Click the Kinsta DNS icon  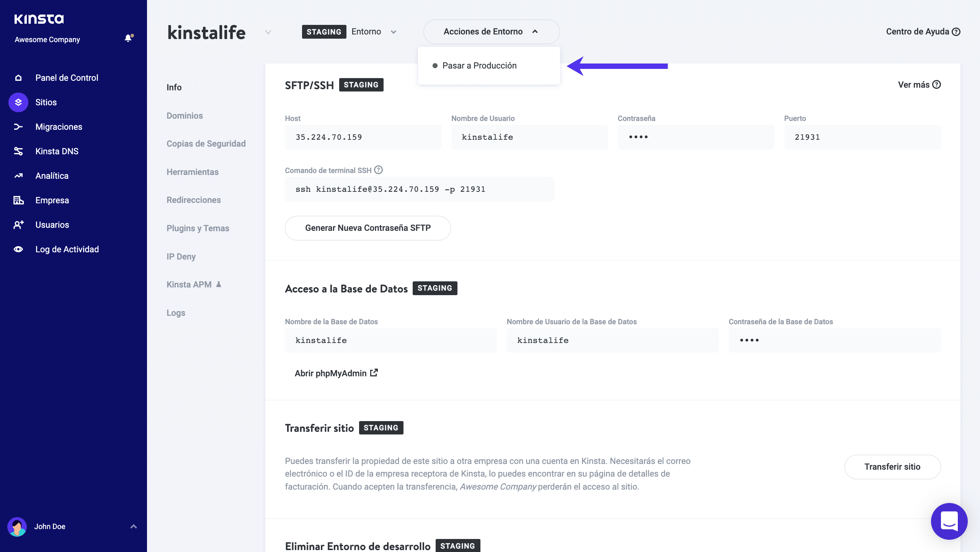pyautogui.click(x=18, y=151)
